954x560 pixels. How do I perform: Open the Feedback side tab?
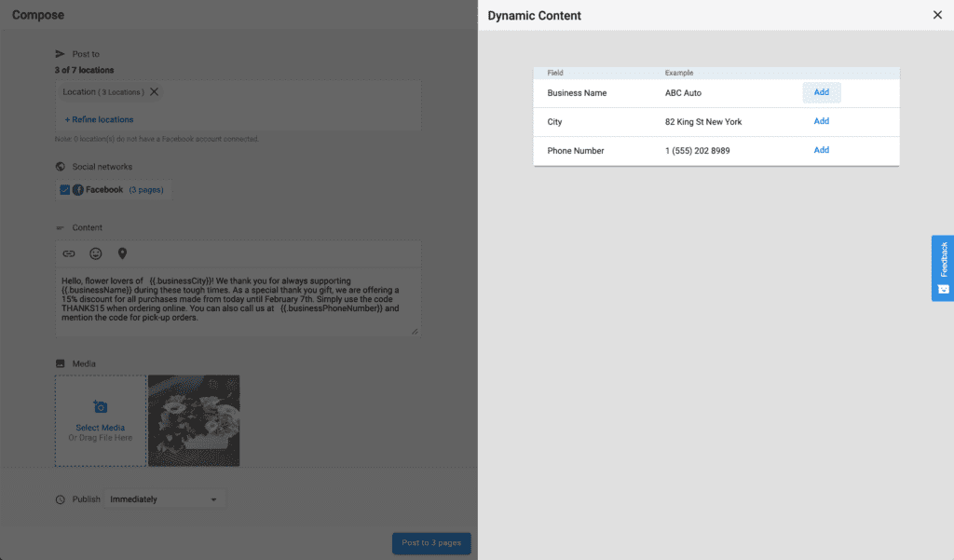tap(943, 267)
